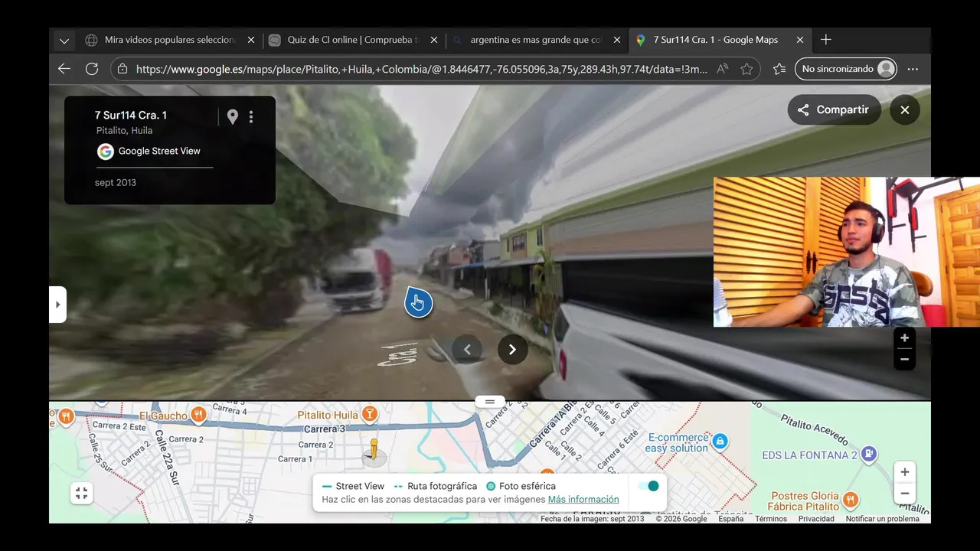Click the 7 Sur114 Cra. 1 address title
980x551 pixels.
(x=131, y=115)
